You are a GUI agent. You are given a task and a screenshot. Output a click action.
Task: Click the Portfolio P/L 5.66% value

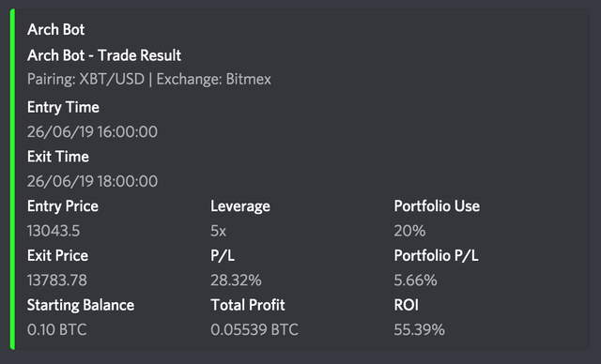415,281
